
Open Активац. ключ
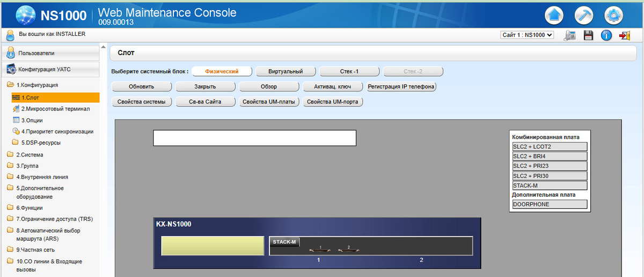(x=333, y=87)
